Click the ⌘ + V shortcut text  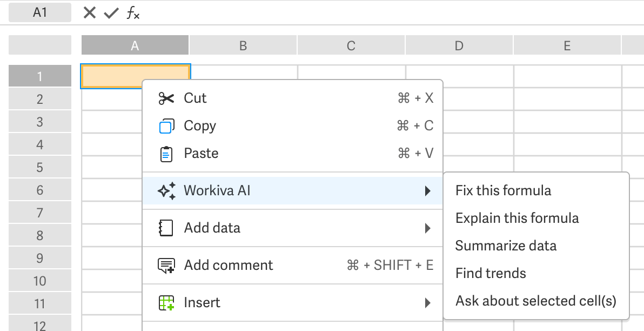pos(415,154)
